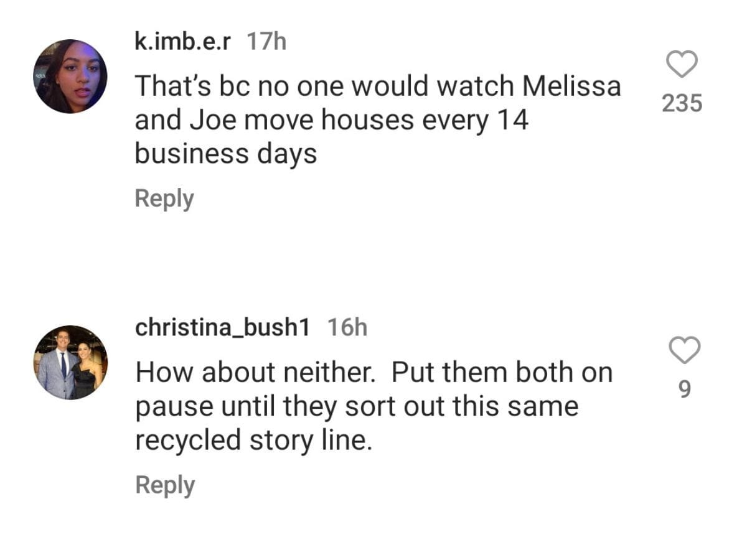Like the comment by k.imb.e.r
Image resolution: width=747 pixels, height=560 pixels.
click(682, 64)
